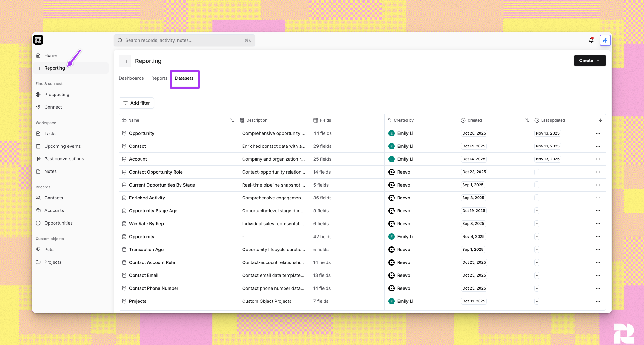Open Opportunities records in sidebar
Viewport: 644px width, 345px height.
(58, 223)
